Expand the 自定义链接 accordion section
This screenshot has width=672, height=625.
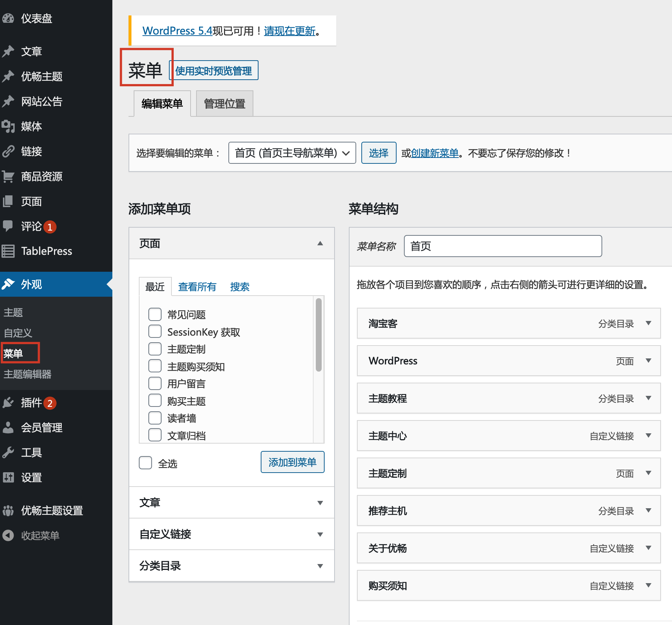[231, 534]
